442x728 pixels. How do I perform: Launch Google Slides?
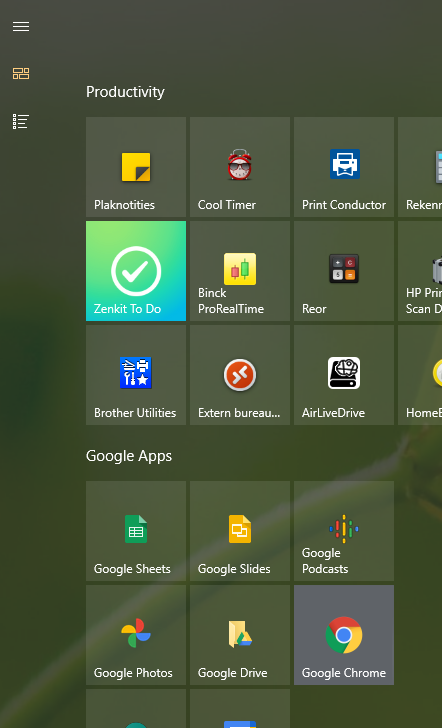click(x=240, y=531)
